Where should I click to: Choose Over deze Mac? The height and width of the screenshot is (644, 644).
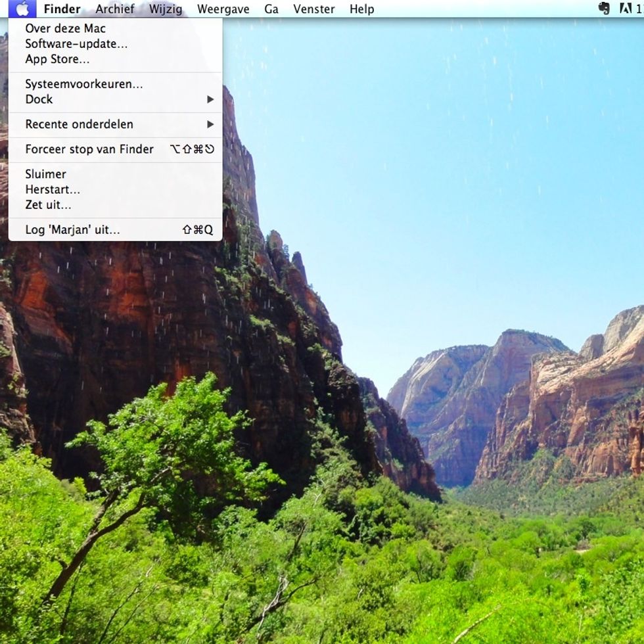point(116,28)
